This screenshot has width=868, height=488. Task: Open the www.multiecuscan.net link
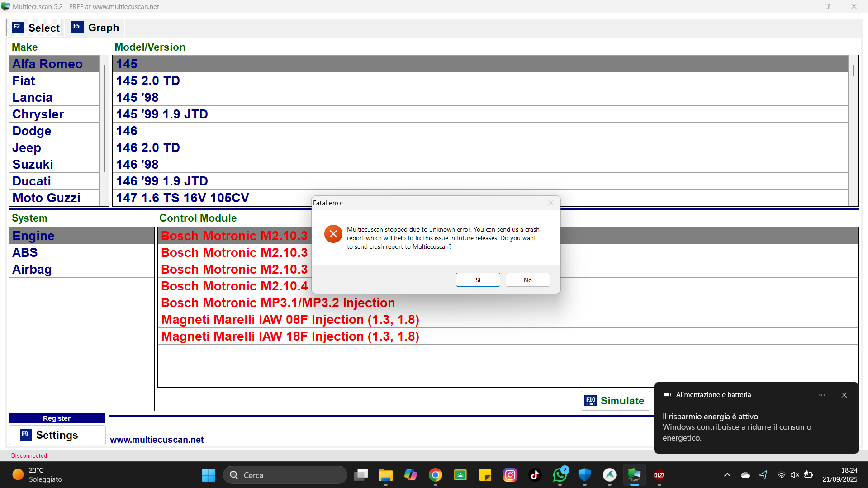[x=157, y=440]
